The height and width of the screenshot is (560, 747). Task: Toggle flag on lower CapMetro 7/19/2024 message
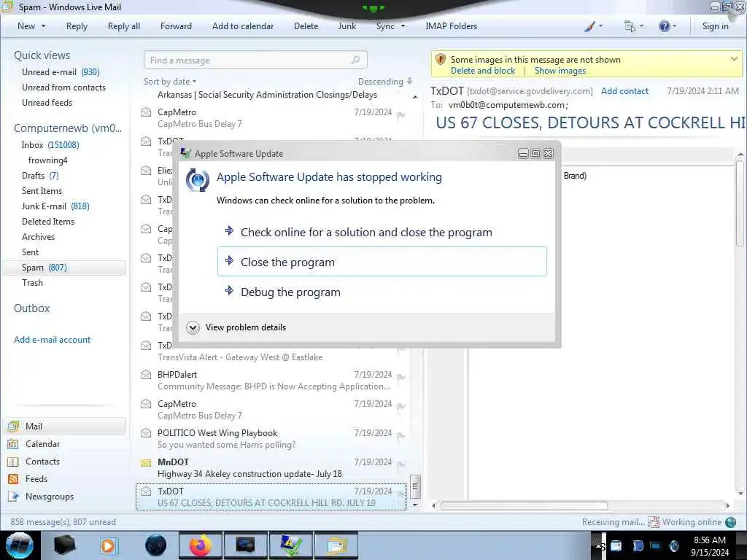(401, 407)
